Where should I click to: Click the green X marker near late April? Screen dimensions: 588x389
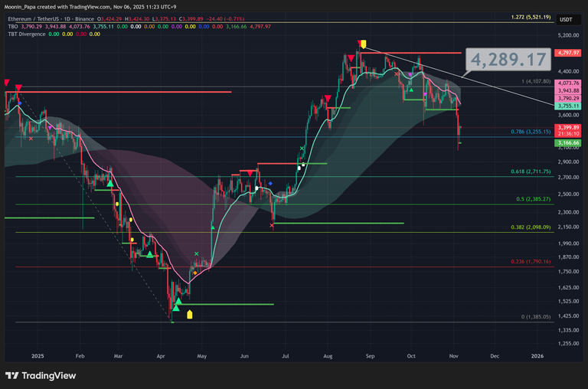coord(197,254)
